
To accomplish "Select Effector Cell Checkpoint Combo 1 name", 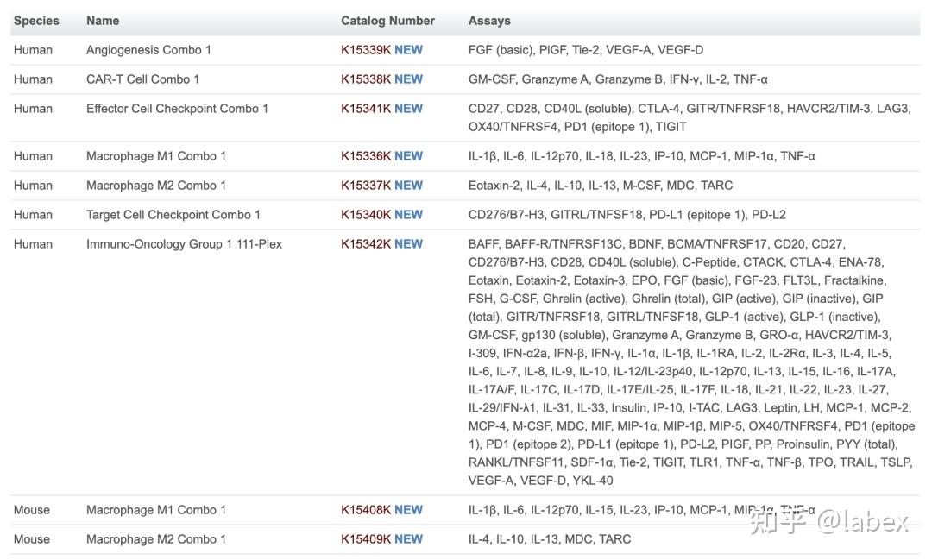I will (x=177, y=109).
